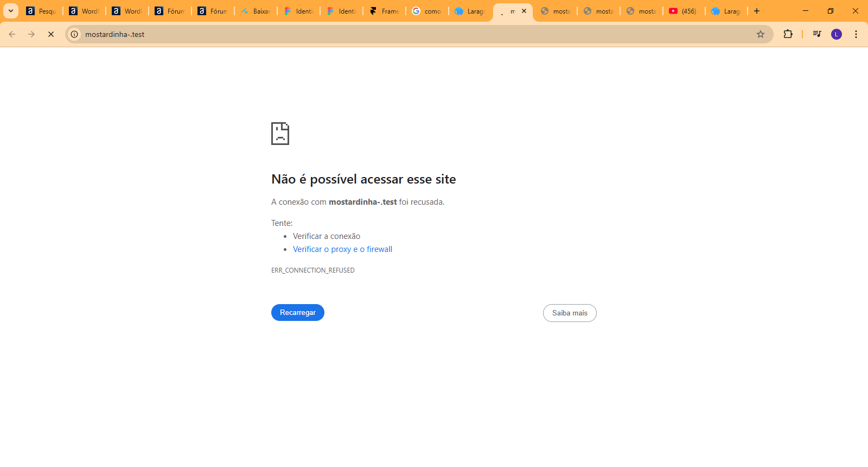This screenshot has width=868, height=467.
Task: View site information icon beside the URL
Action: [x=75, y=34]
